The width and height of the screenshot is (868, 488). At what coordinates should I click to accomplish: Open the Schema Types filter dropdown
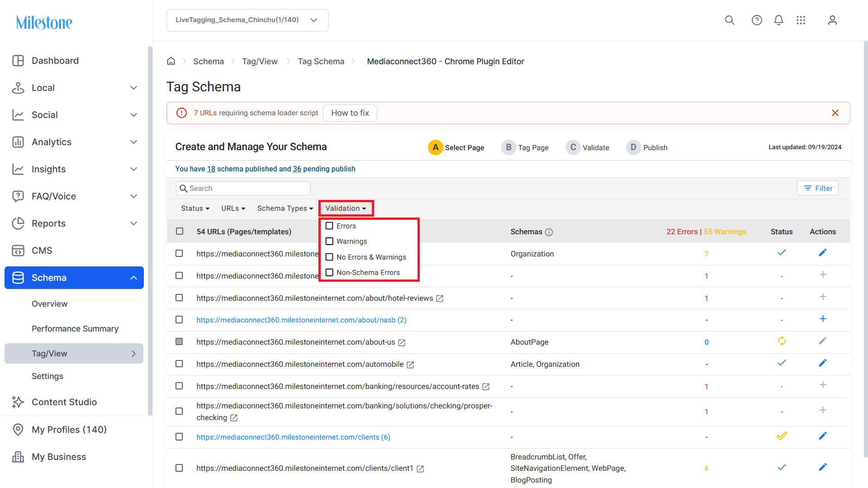[285, 208]
